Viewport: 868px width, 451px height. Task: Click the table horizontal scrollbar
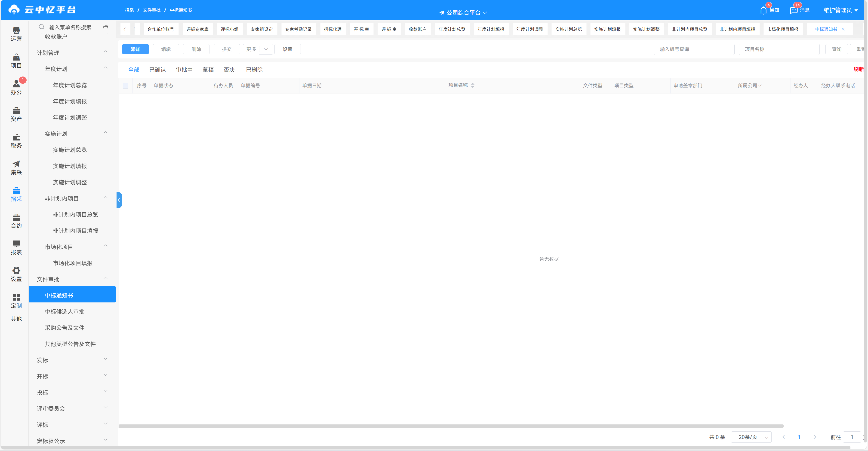450,426
